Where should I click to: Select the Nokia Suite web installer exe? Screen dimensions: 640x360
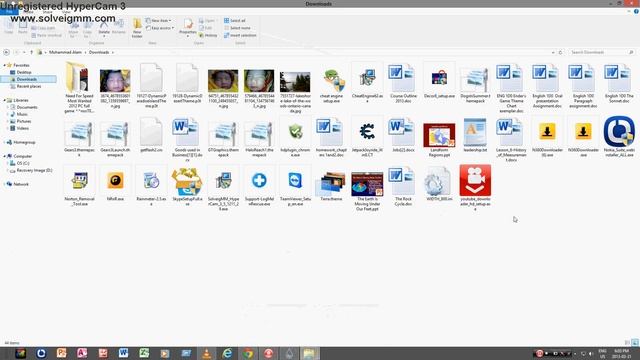click(x=619, y=136)
